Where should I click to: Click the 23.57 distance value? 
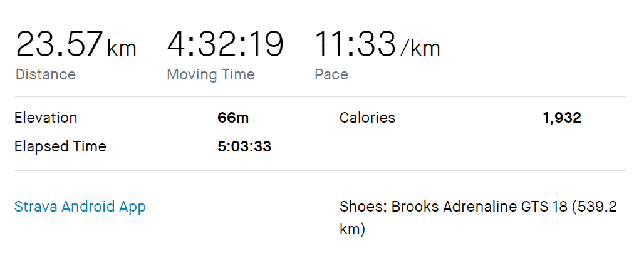coord(59,44)
